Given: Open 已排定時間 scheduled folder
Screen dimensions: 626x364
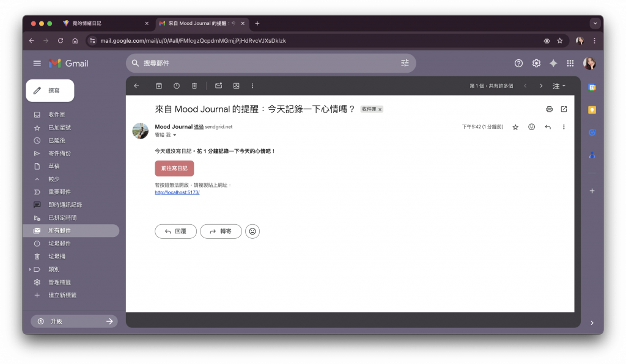Looking at the screenshot, I should point(62,217).
